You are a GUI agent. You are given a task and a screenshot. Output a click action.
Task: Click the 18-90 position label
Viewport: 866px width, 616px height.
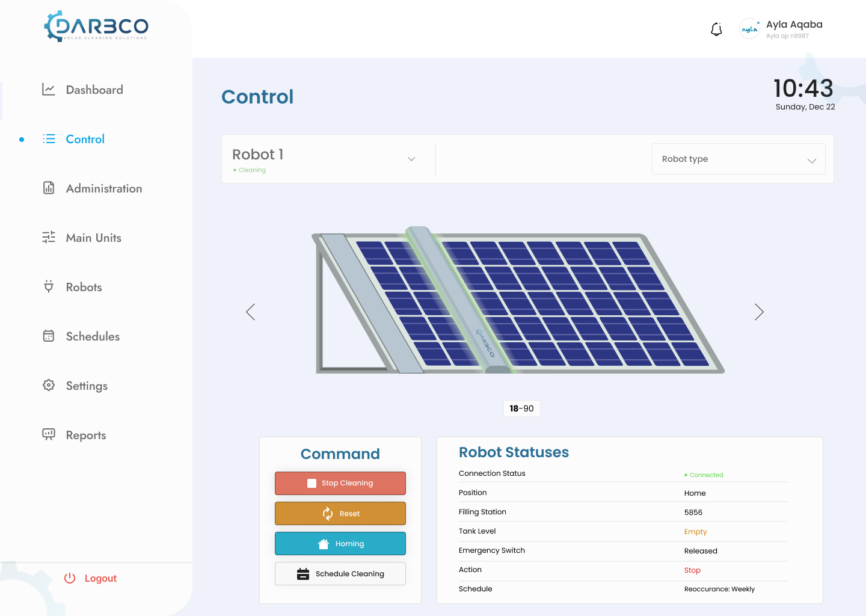pos(522,408)
